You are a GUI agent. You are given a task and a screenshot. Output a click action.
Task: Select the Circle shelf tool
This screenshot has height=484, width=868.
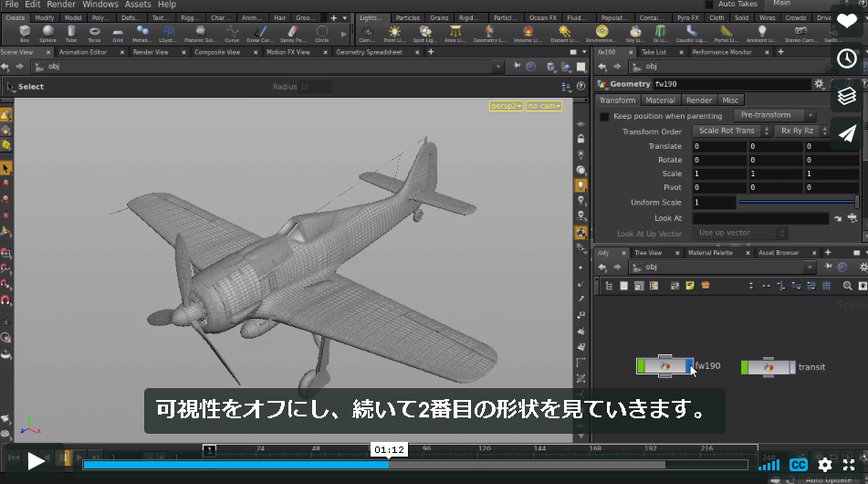tap(322, 33)
